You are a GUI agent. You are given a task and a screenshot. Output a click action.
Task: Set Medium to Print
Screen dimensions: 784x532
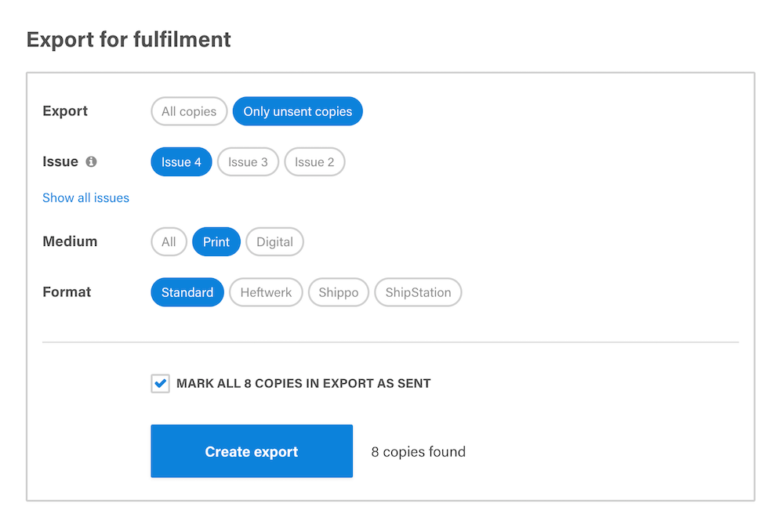(216, 242)
